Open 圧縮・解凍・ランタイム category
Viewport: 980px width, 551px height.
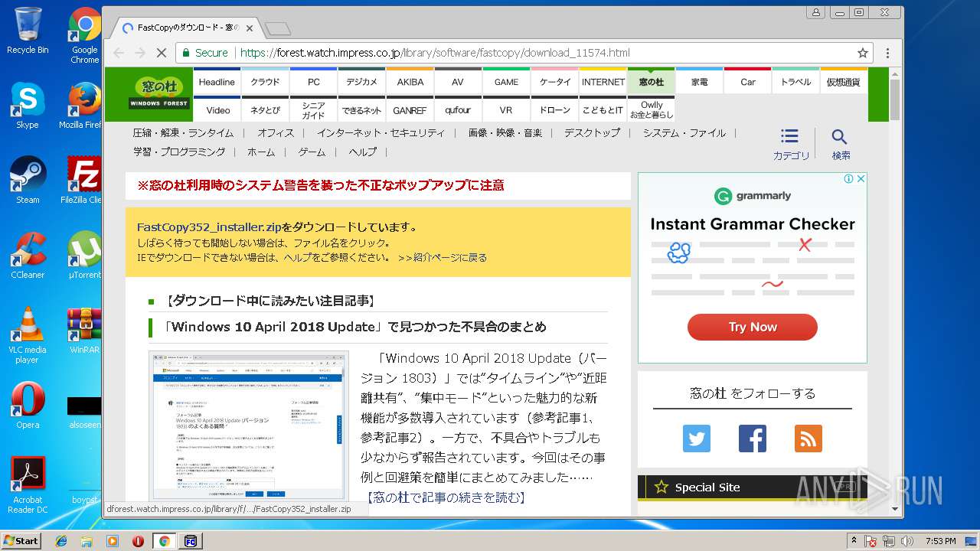pos(183,132)
